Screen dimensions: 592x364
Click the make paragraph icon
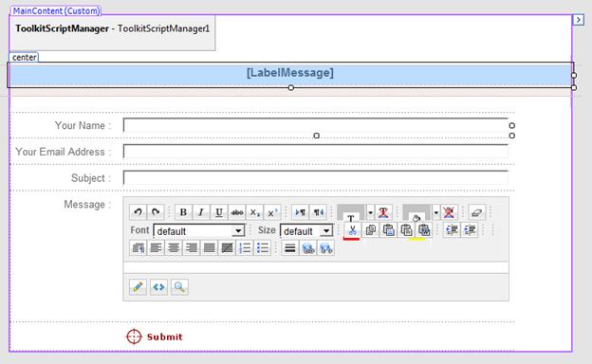pos(138,247)
